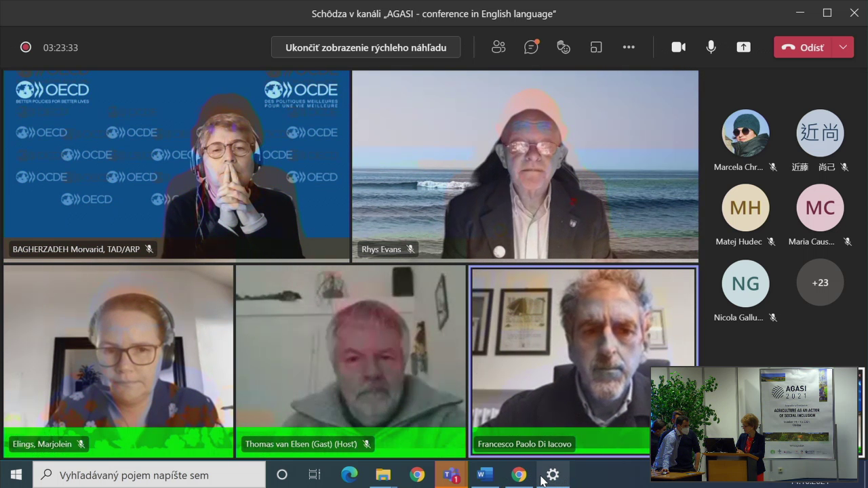Image resolution: width=868 pixels, height=488 pixels.
Task: Click the Rhys Evans video tile
Action: (525, 165)
